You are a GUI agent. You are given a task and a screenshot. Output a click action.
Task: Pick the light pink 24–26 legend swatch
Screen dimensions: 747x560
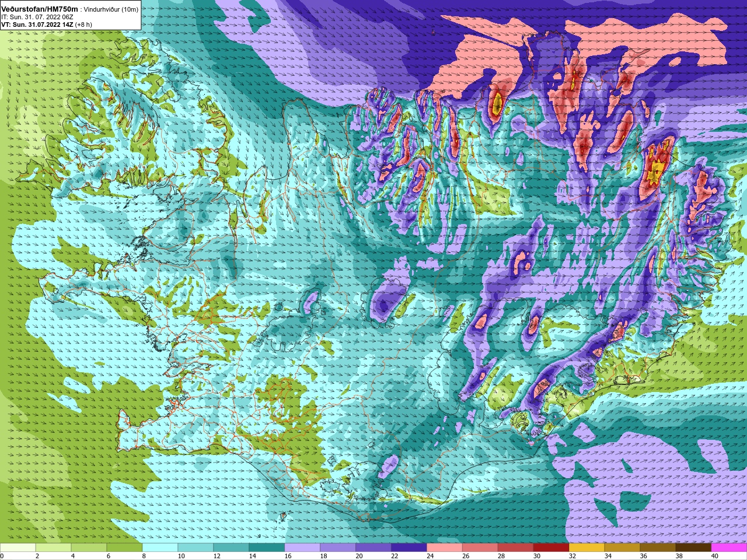click(x=445, y=547)
